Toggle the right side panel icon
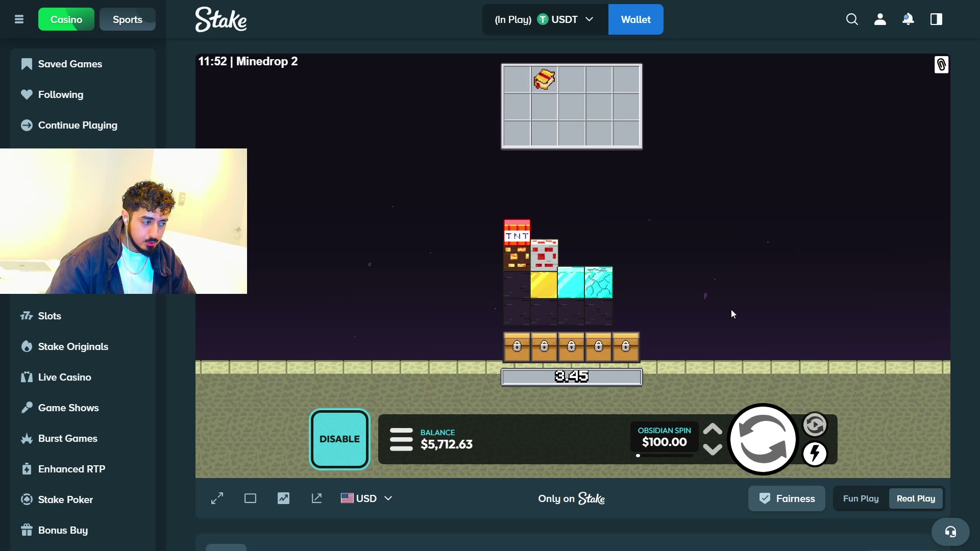 point(936,19)
